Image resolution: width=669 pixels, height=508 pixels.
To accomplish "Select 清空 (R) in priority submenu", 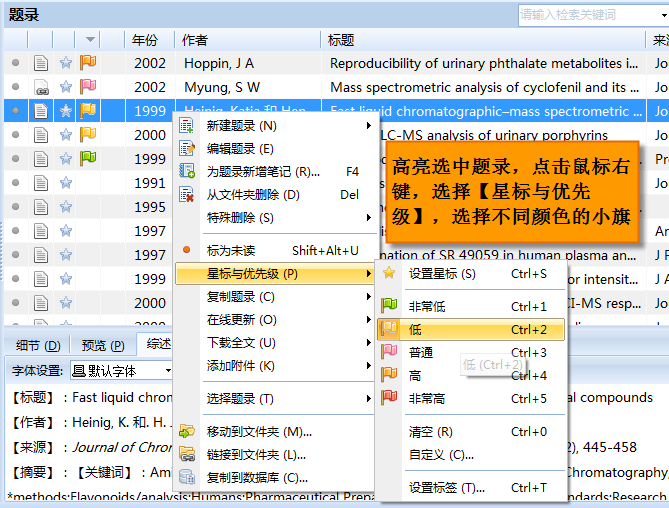I will pyautogui.click(x=471, y=432).
